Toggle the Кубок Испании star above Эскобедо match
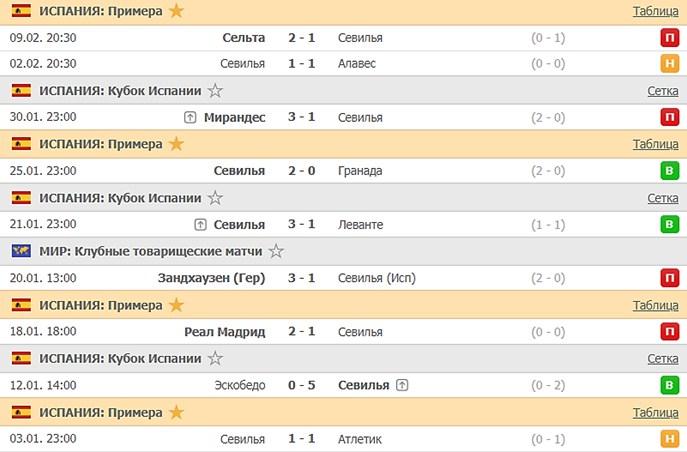The width and height of the screenshot is (687, 452). (215, 358)
